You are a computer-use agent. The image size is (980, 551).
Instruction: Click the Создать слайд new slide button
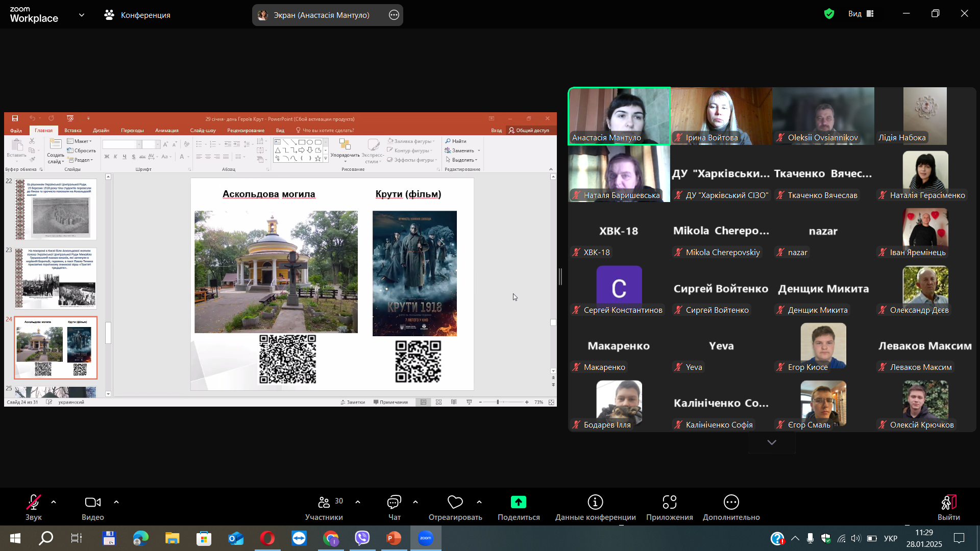[x=56, y=152]
